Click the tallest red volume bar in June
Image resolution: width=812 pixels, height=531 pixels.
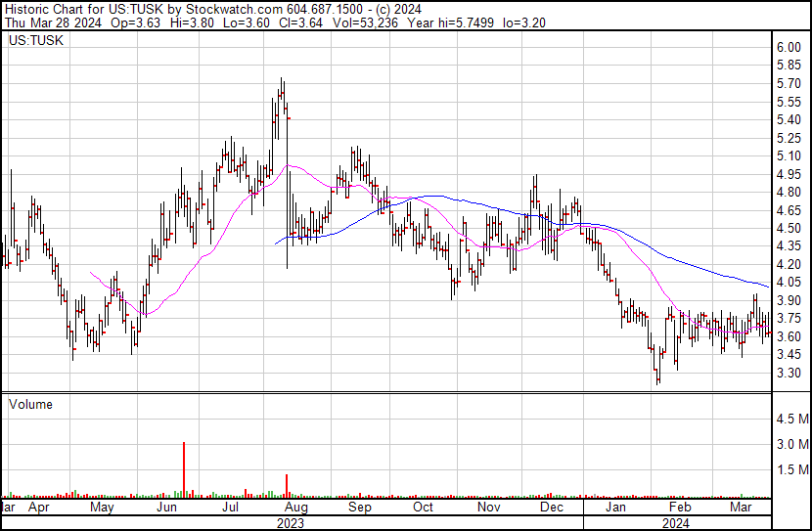(183, 469)
